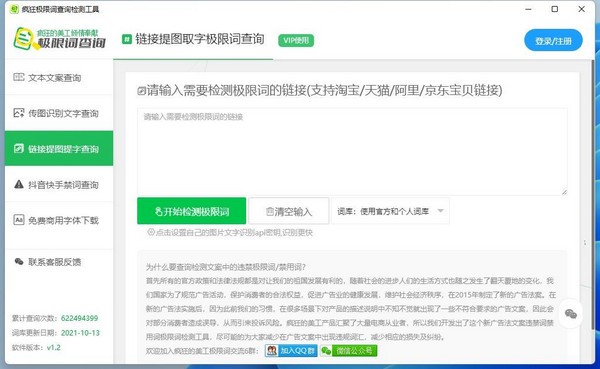The height and width of the screenshot is (369, 600).
Task: Click the 请输入需要检测极限词的链接 instruction label
Action: click(x=324, y=90)
